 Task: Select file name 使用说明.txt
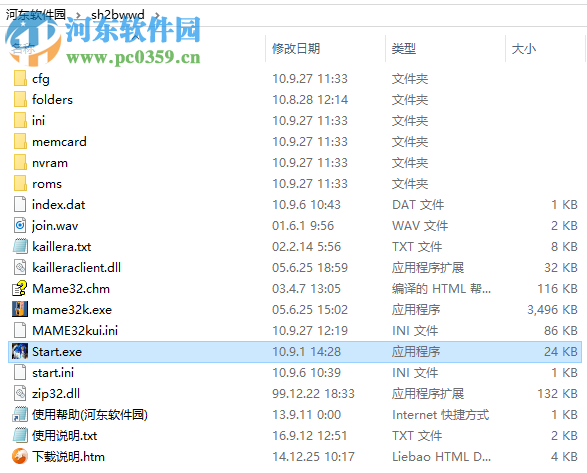pos(64,435)
